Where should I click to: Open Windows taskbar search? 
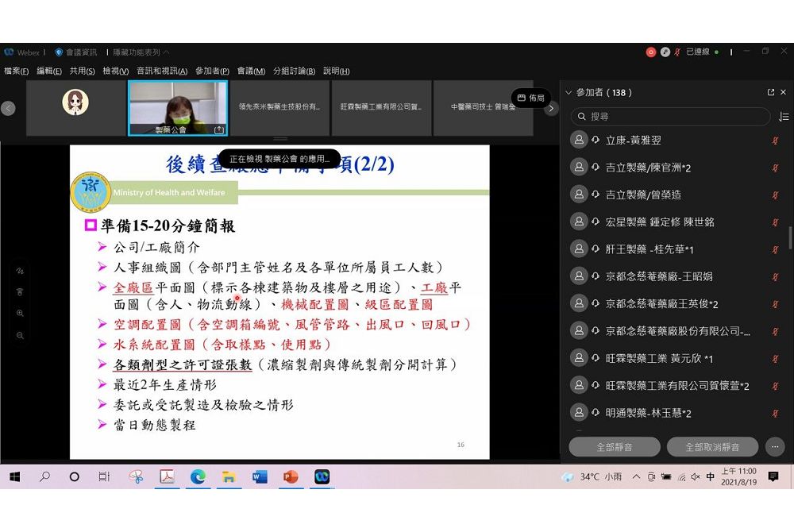coord(44,477)
